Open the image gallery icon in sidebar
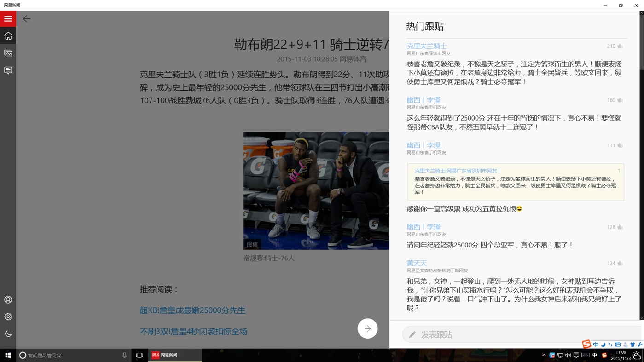 click(x=8, y=52)
